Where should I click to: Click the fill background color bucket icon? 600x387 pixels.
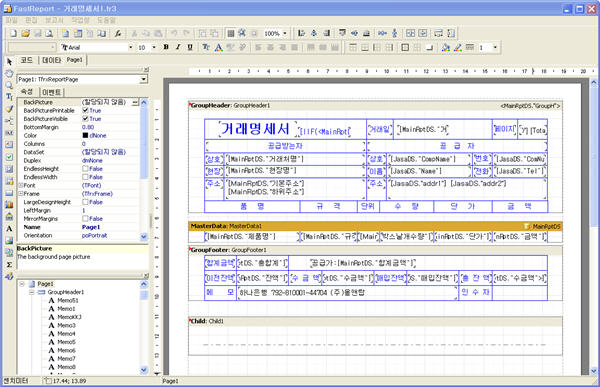pyautogui.click(x=445, y=47)
